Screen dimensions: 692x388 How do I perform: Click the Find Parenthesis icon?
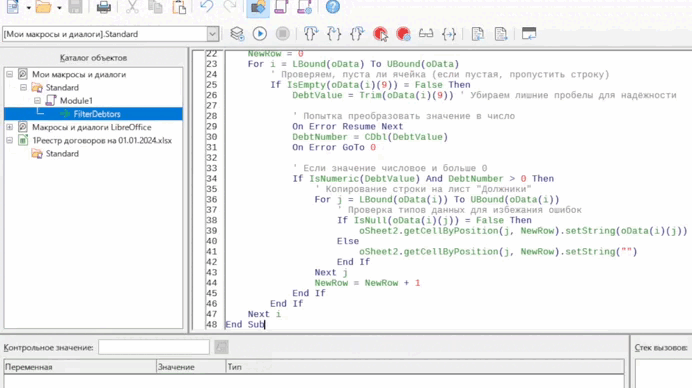[449, 34]
